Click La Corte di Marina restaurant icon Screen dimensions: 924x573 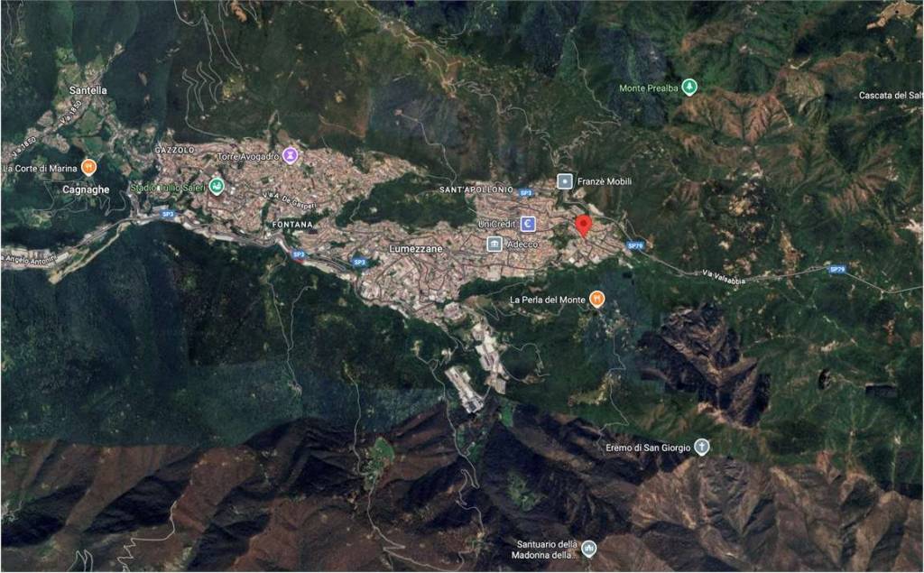coord(88,167)
